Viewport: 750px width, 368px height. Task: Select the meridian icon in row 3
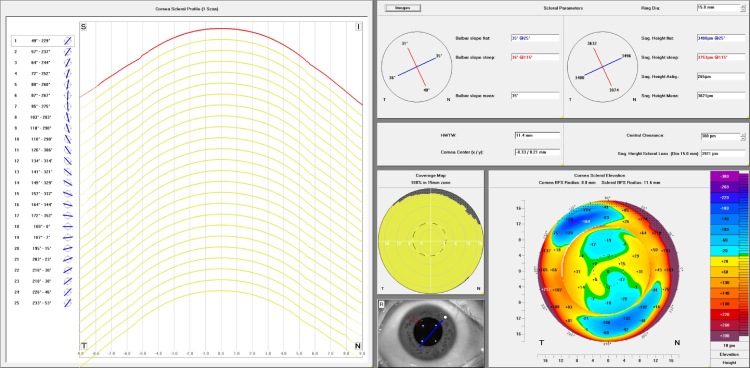(67, 63)
